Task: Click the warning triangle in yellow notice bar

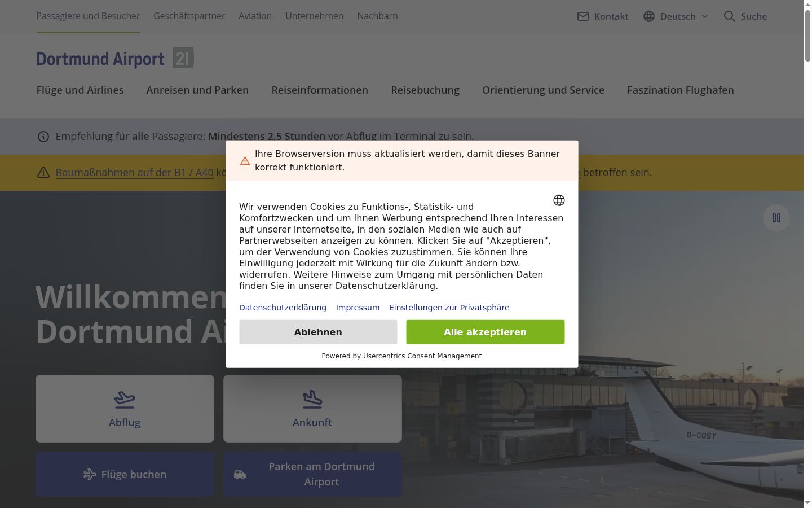Action: (x=43, y=173)
